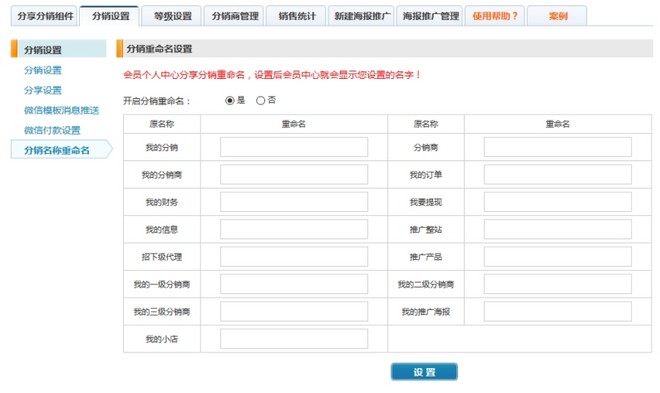The height and width of the screenshot is (393, 660).
Task: Go to the 分销商管理 tab
Action: 234,16
